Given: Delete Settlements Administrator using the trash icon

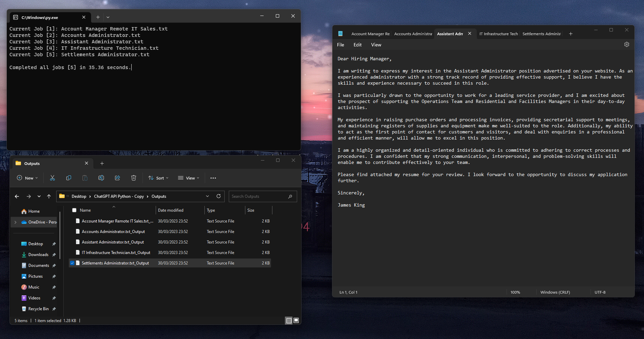Looking at the screenshot, I should click(x=134, y=178).
